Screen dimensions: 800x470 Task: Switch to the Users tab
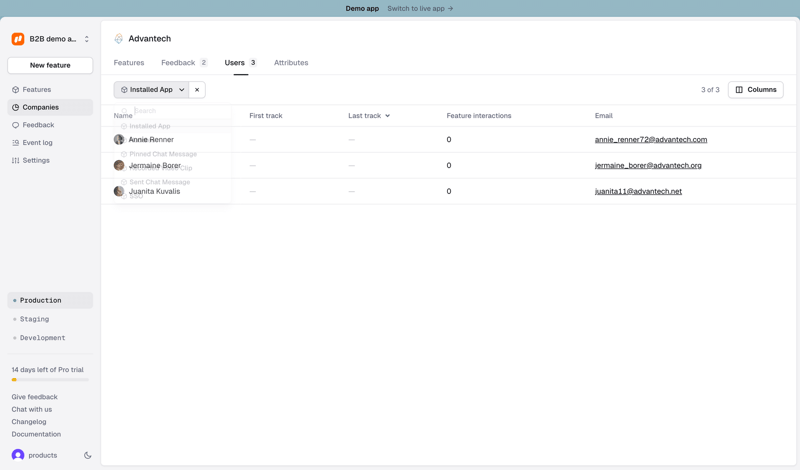pos(240,63)
